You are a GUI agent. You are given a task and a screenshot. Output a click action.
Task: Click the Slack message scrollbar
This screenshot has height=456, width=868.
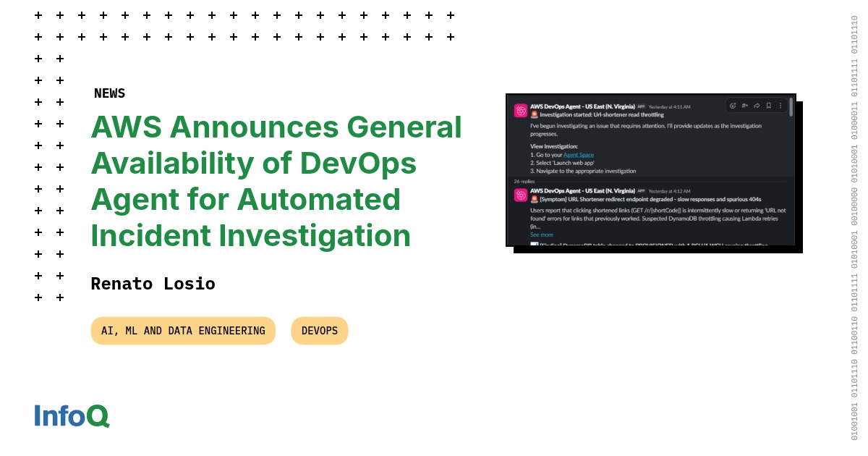[x=791, y=108]
